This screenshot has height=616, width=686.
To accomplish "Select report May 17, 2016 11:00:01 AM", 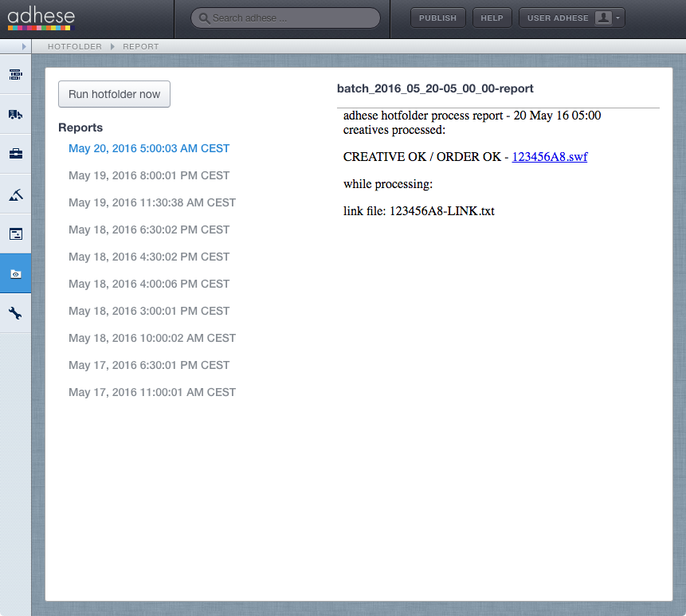I will tap(152, 392).
